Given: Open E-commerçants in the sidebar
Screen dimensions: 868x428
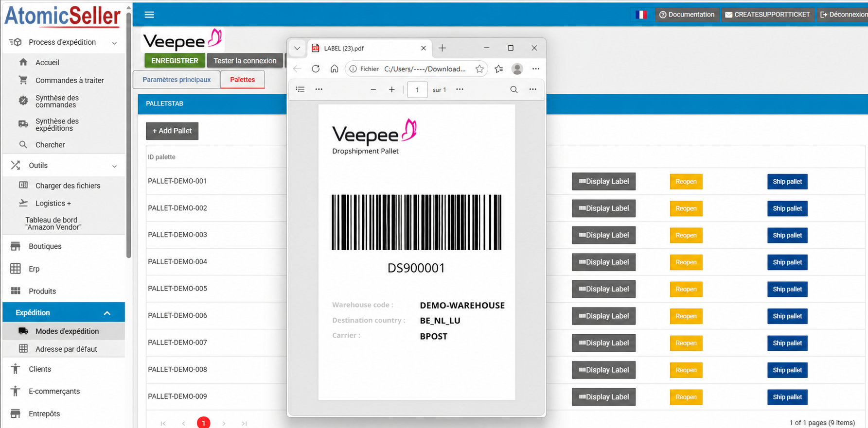Looking at the screenshot, I should (54, 391).
